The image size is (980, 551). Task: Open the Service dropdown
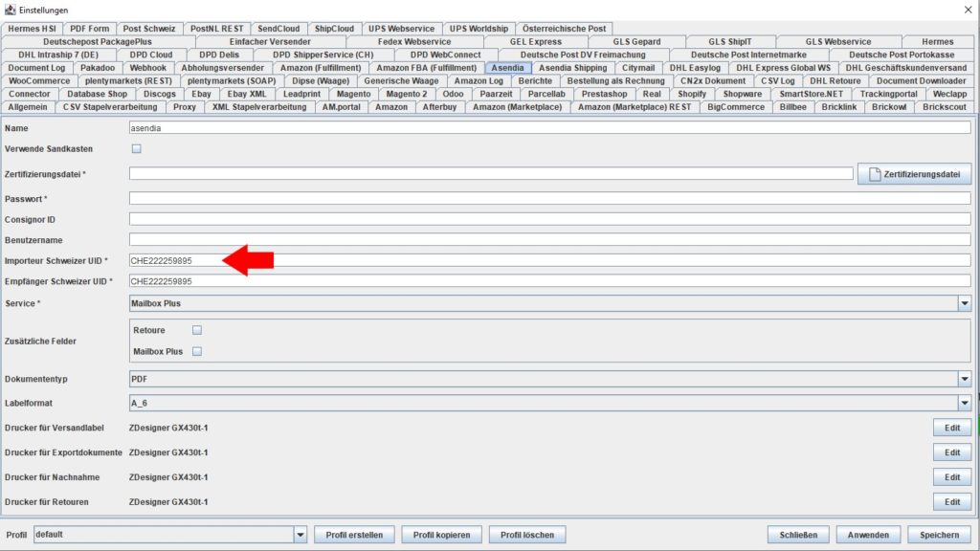[x=965, y=303]
